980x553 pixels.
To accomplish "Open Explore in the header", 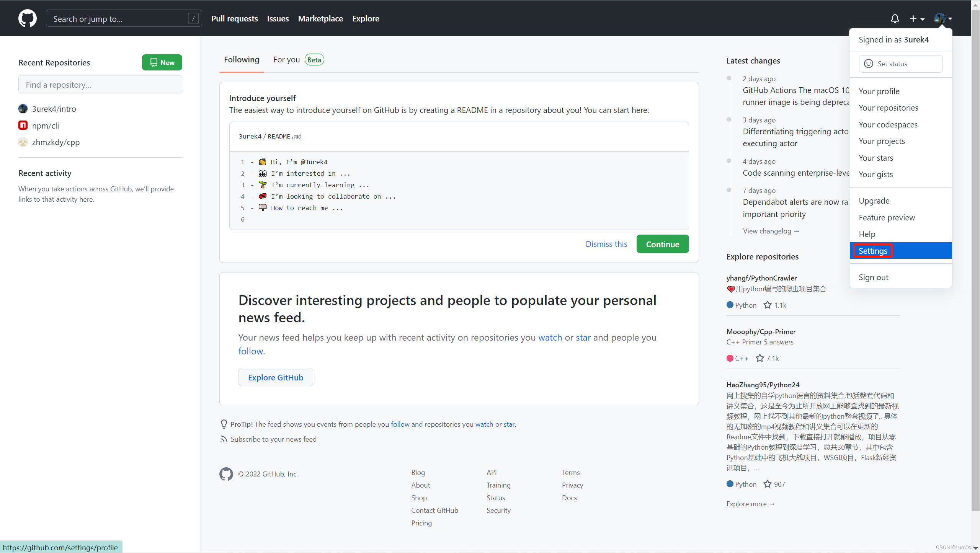I will pos(366,18).
